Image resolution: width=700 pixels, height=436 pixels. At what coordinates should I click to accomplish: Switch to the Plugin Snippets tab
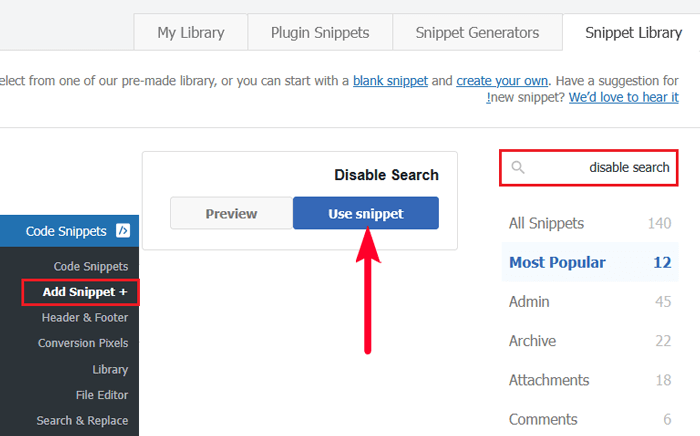(x=320, y=33)
